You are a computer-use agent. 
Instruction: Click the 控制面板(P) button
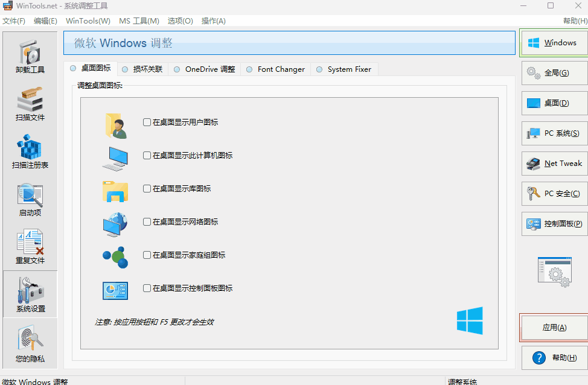[554, 224]
